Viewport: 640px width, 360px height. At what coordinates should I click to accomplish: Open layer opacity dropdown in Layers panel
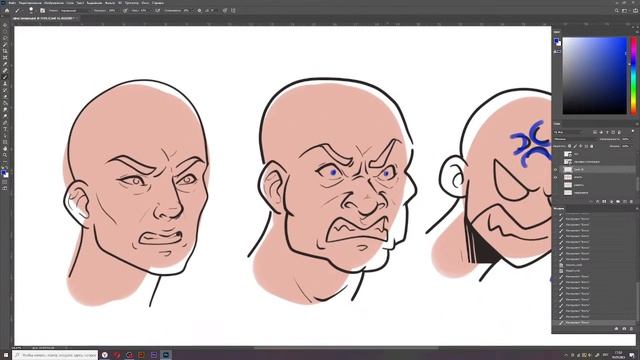tap(631, 139)
